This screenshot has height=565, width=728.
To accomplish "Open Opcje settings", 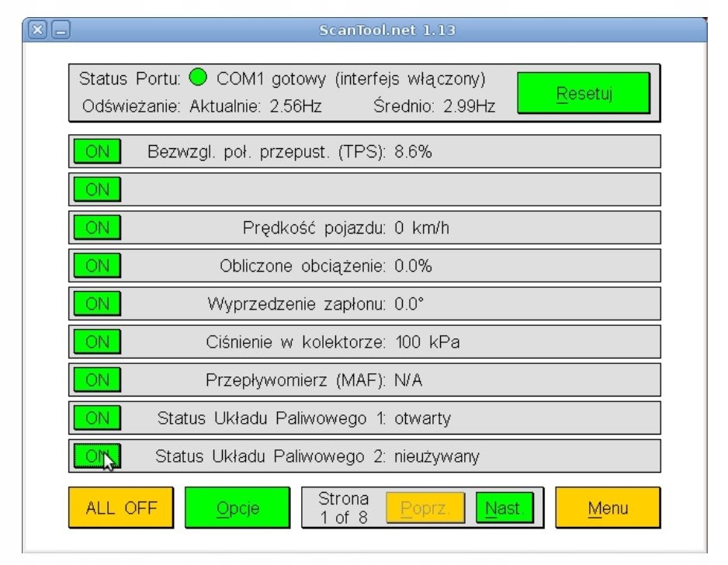I will 237,508.
